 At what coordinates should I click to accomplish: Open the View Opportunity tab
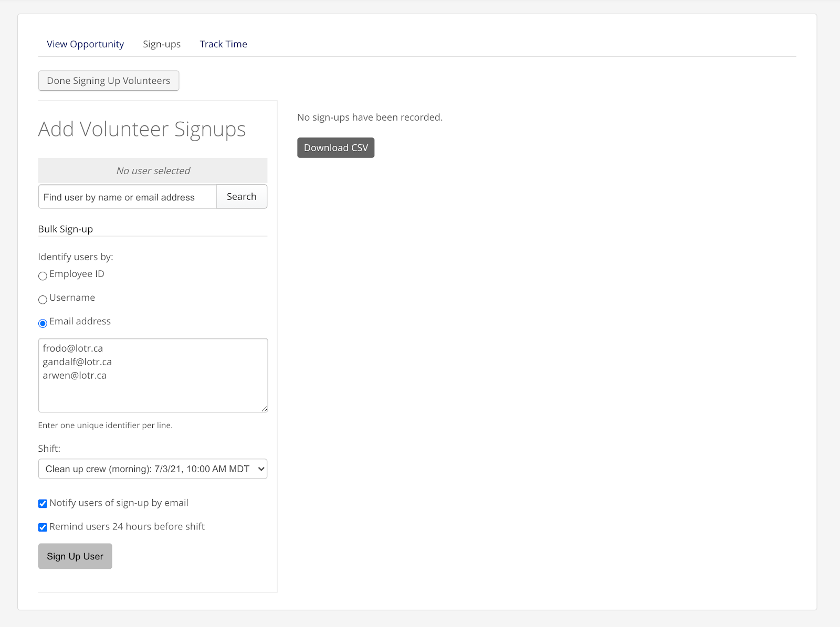coord(85,44)
